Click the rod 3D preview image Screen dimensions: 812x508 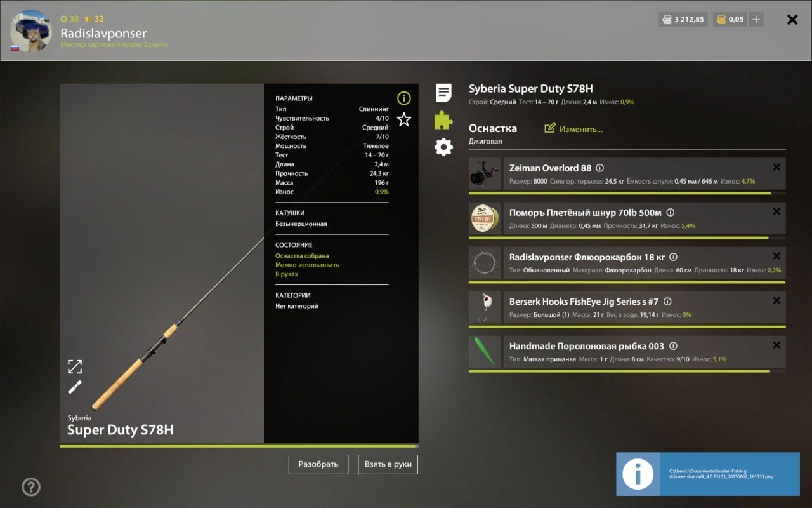tap(162, 263)
